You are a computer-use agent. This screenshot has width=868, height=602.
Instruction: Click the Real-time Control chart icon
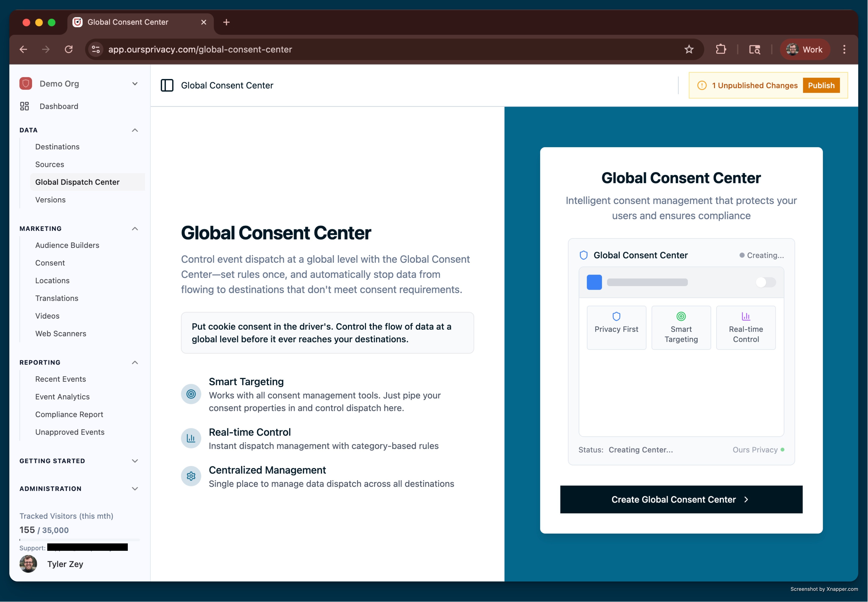pyautogui.click(x=191, y=438)
